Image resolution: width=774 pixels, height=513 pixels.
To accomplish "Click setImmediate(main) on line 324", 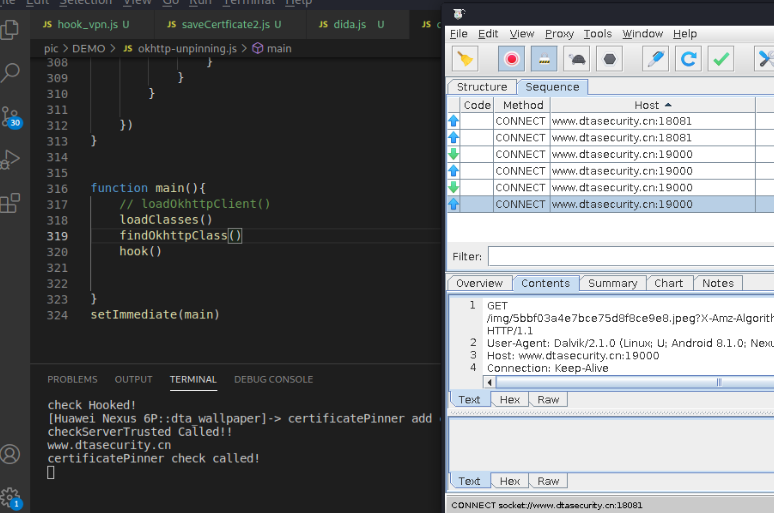I will point(155,315).
